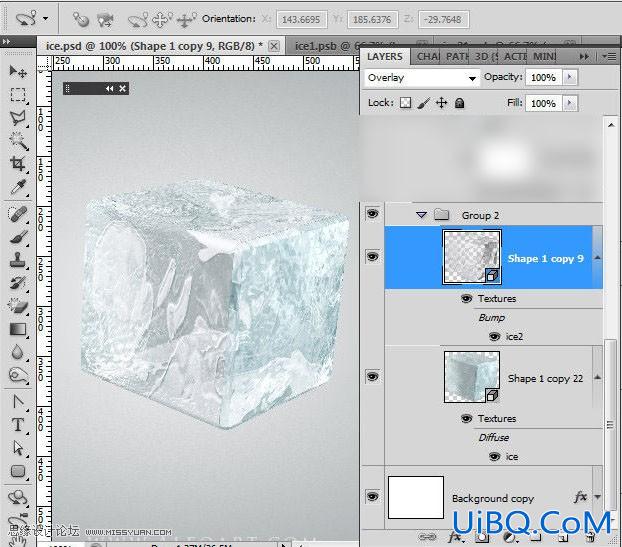
Task: Select the Move tool
Action: coord(18,71)
